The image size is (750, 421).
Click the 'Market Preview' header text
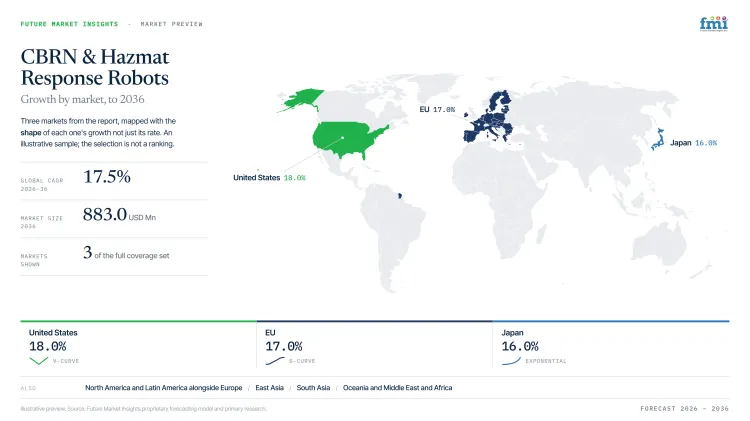coord(172,24)
